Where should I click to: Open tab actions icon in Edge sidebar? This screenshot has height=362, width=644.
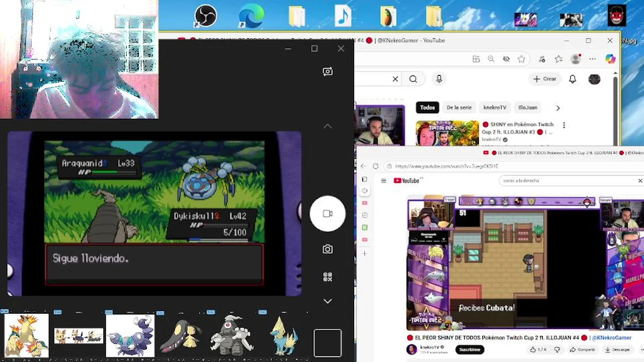click(x=364, y=179)
